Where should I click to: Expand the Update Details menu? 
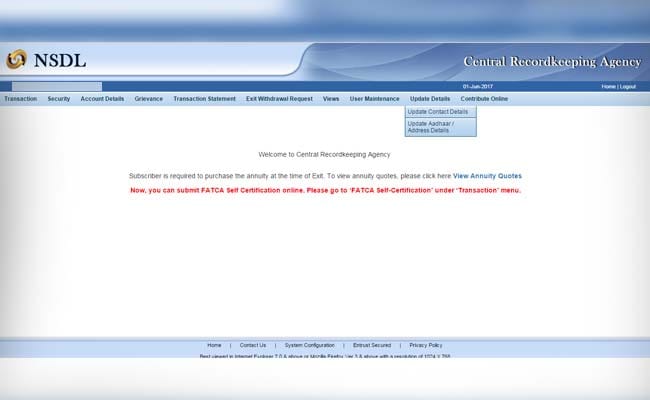click(430, 99)
